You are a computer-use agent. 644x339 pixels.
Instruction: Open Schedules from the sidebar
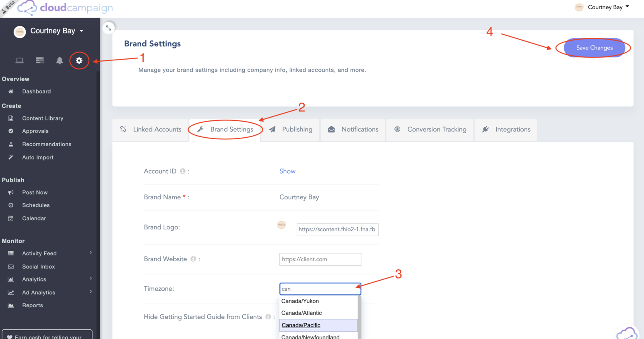click(36, 205)
